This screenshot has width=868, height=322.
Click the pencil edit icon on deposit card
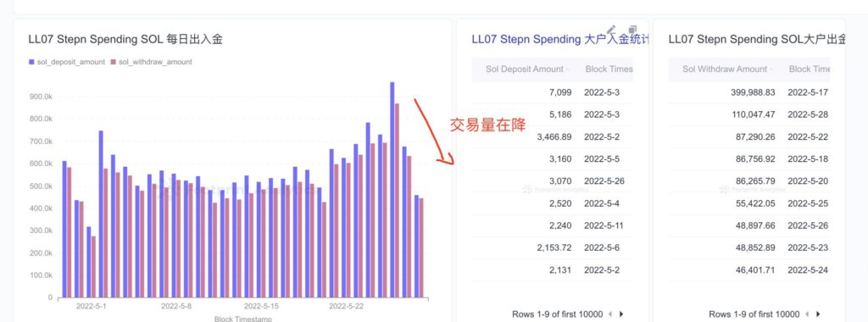coord(611,30)
